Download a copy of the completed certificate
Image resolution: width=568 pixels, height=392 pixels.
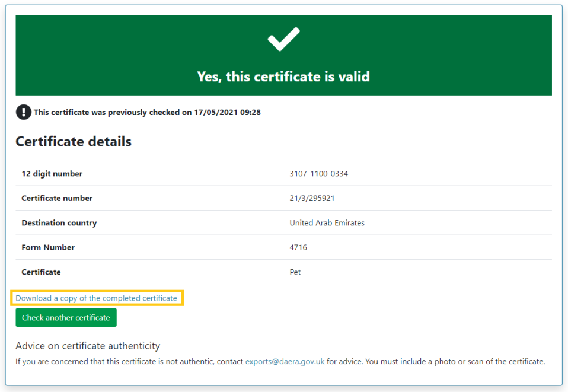[x=97, y=298]
